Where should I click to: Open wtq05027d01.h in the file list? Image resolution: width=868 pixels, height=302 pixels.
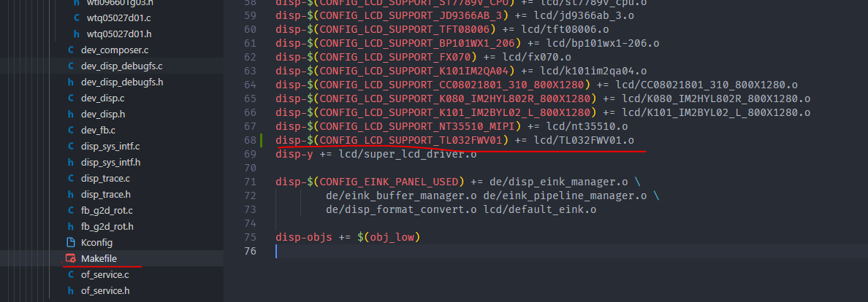coord(119,34)
